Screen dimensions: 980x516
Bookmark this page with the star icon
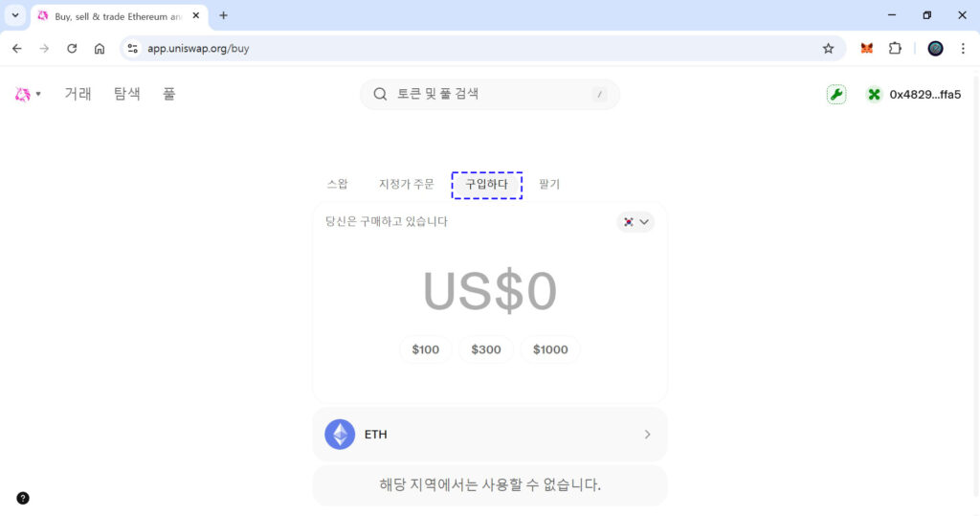(829, 48)
